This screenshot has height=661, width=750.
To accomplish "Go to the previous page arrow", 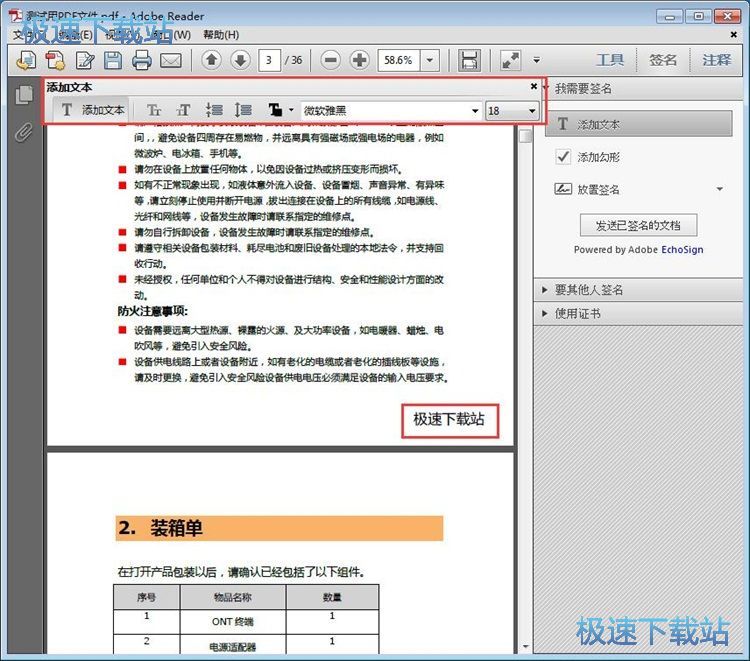I will tap(211, 60).
